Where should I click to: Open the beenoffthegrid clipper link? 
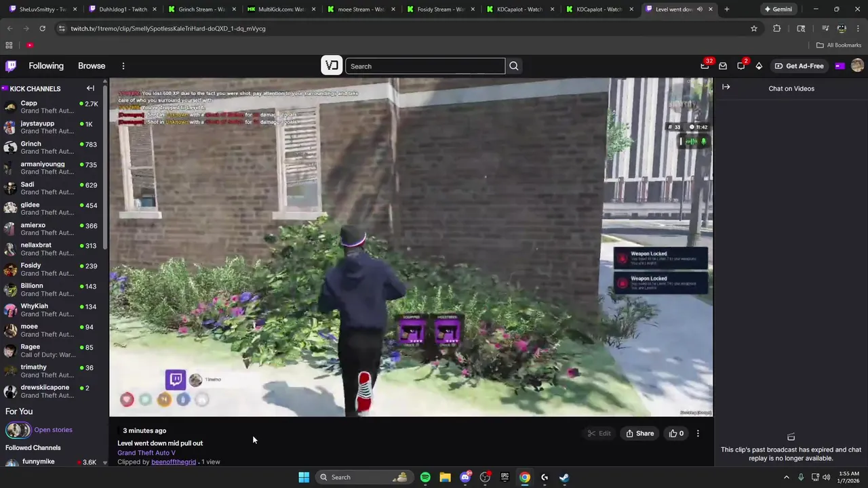click(x=174, y=462)
